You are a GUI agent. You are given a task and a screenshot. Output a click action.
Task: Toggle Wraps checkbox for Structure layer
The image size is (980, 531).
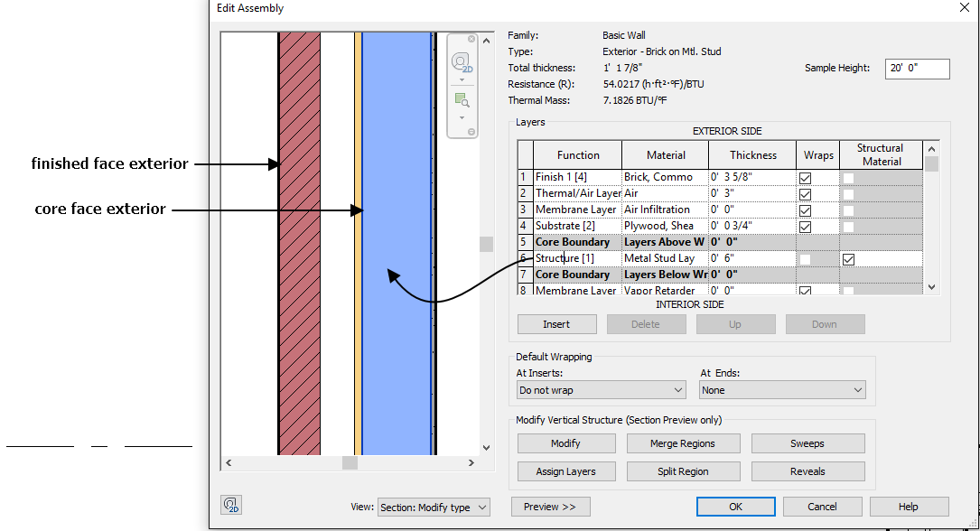click(x=805, y=259)
